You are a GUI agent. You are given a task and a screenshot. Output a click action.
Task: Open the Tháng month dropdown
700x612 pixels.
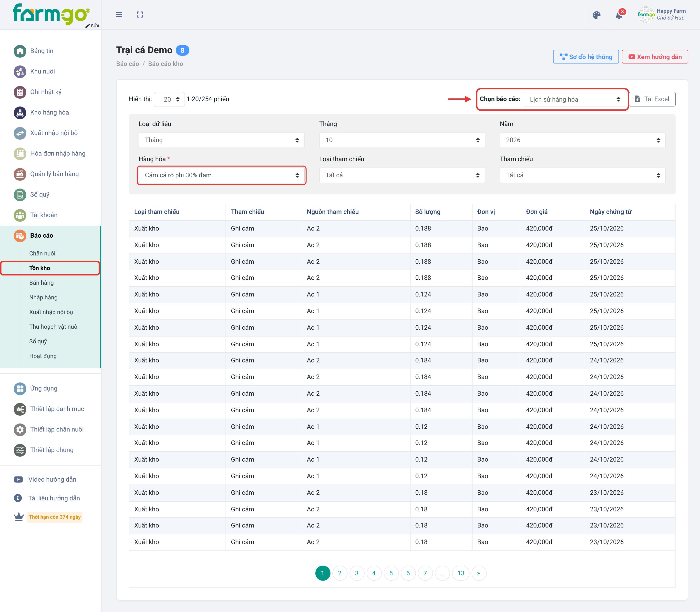[402, 140]
